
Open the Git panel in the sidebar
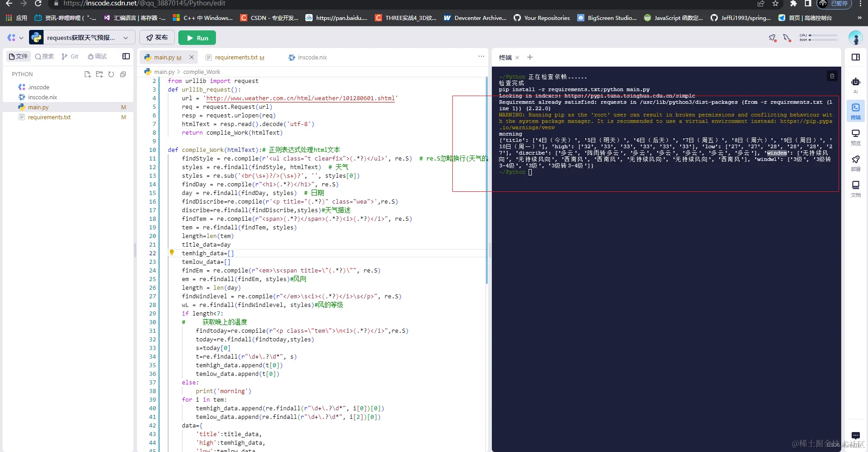70,56
